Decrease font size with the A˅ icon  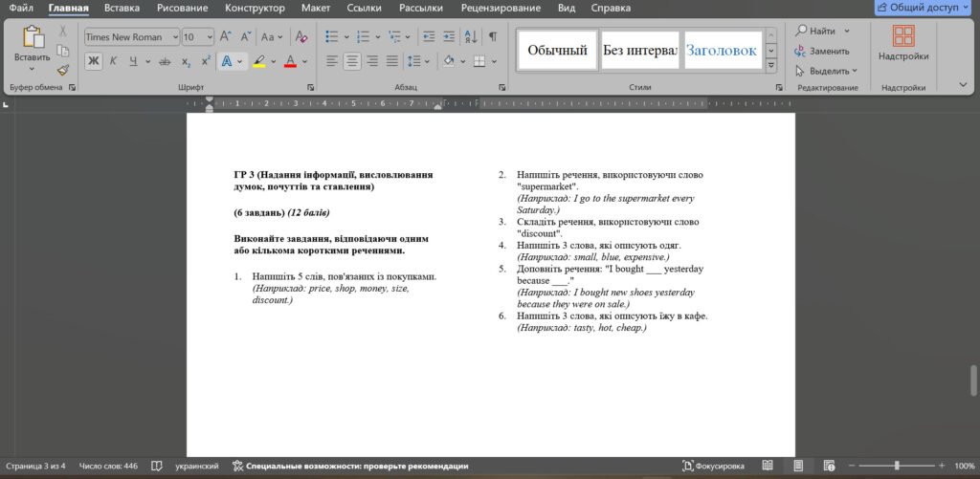tap(246, 37)
